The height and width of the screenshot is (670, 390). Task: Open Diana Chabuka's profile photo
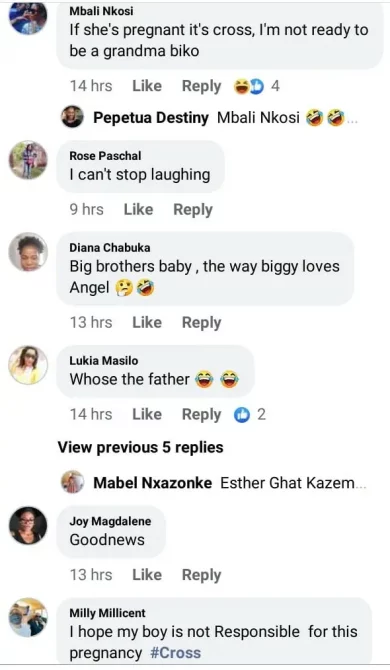point(28,252)
